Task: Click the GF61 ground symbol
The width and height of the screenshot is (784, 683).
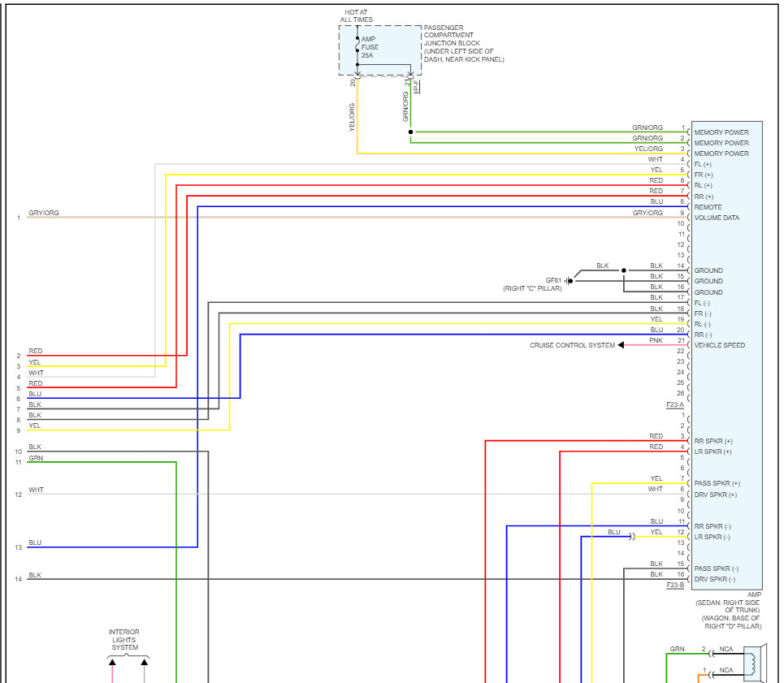Action: 569,281
